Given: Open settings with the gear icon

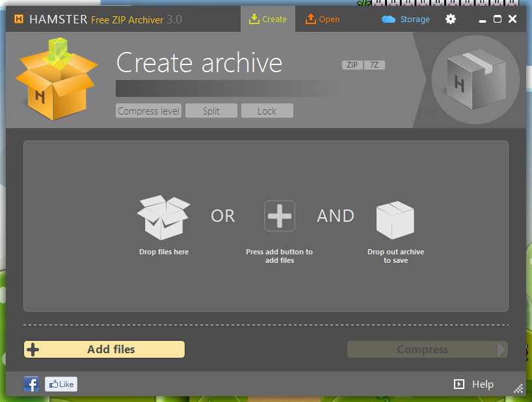Looking at the screenshot, I should (x=451, y=19).
